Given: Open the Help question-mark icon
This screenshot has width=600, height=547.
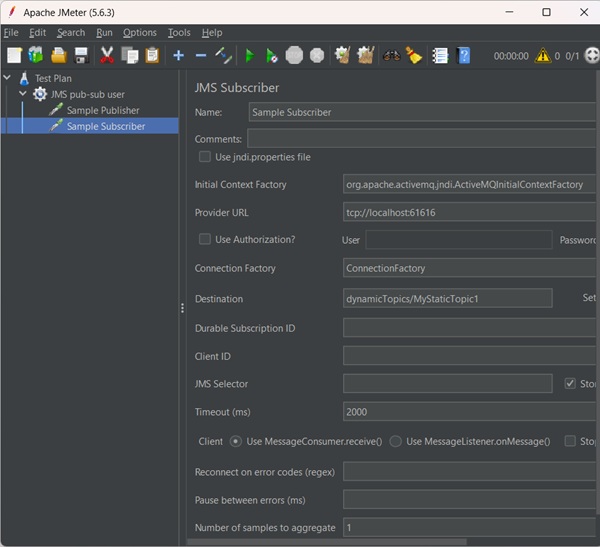Looking at the screenshot, I should (x=464, y=55).
